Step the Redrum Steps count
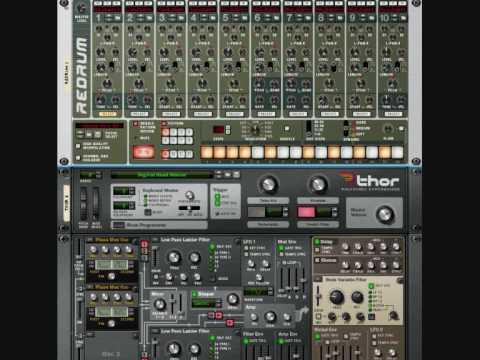 pyautogui.click(x=228, y=130)
